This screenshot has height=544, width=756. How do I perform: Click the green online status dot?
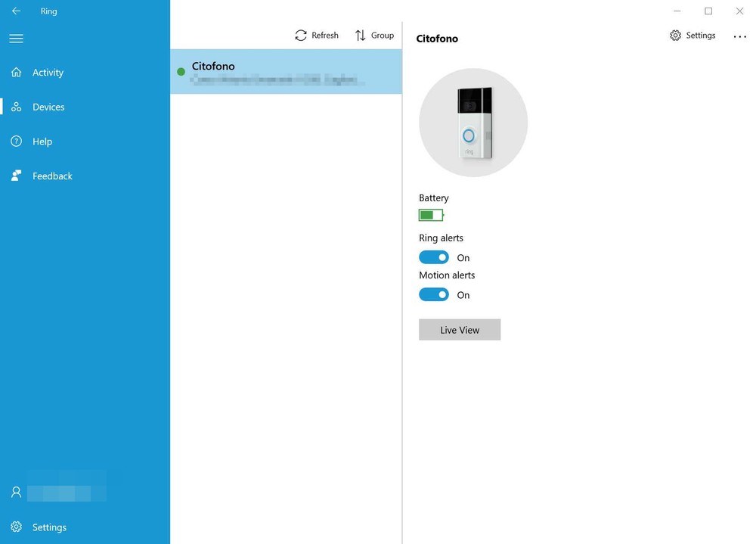tap(181, 72)
